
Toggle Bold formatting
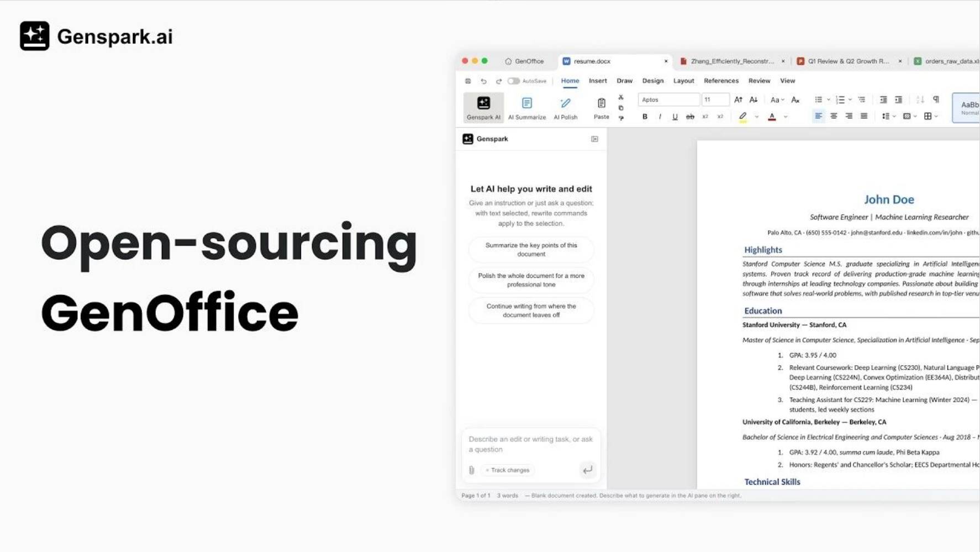click(x=645, y=117)
